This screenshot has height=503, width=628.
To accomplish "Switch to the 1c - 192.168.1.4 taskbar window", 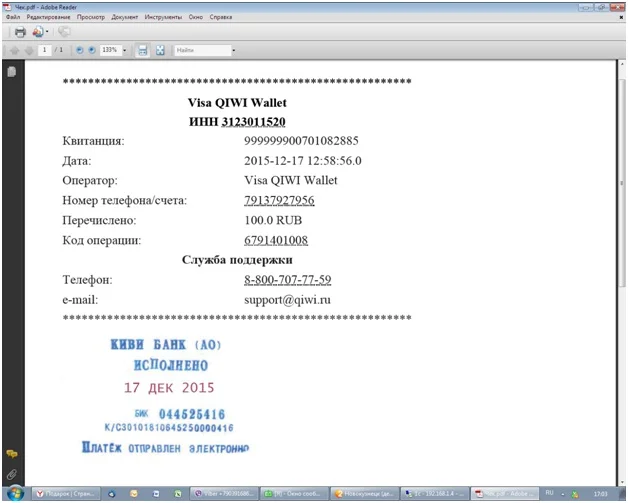I will point(435,494).
